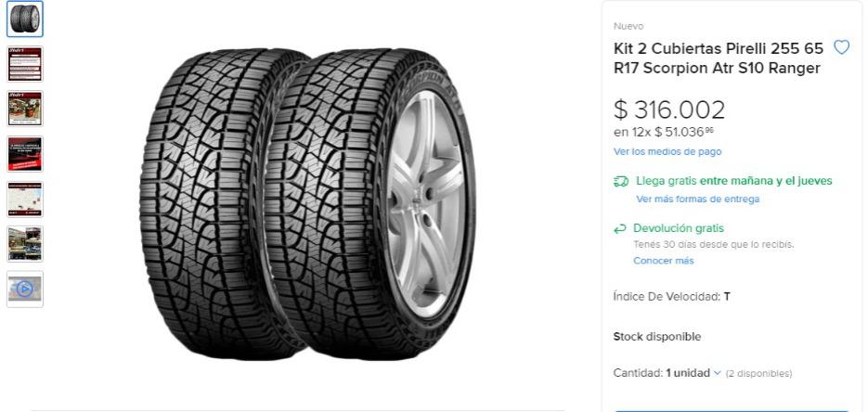Open the sixth store photo thumbnail
The height and width of the screenshot is (412, 868).
pyautogui.click(x=25, y=244)
